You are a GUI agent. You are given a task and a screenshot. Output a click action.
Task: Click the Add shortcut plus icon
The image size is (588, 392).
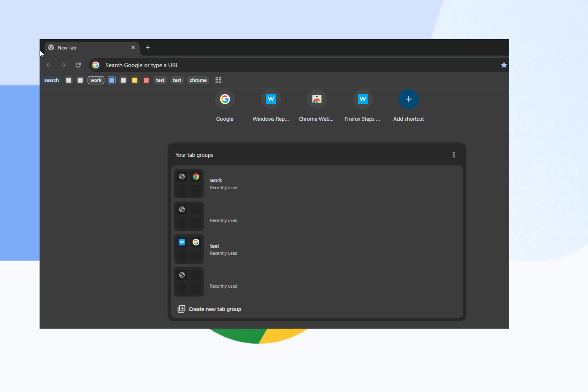click(409, 99)
